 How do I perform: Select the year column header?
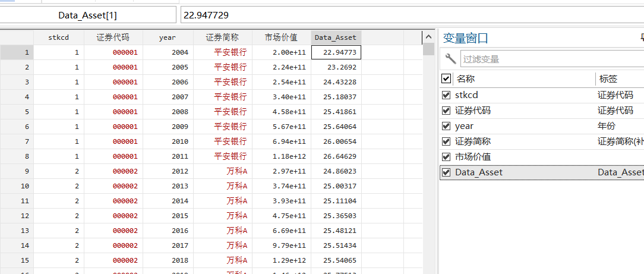168,37
